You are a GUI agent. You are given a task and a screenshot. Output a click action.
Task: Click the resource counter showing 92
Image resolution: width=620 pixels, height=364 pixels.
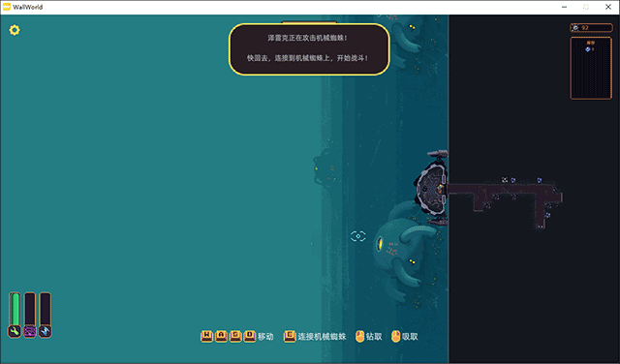point(591,28)
